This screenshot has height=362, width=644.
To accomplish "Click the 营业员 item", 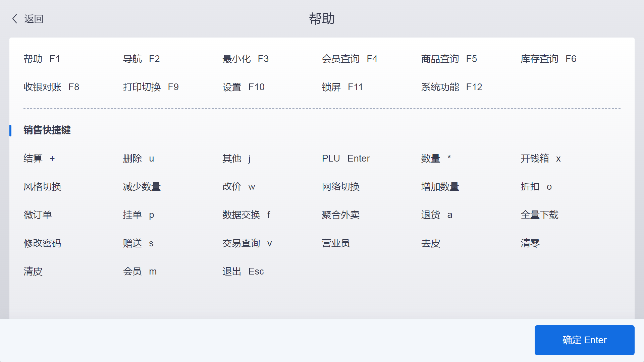I will click(x=336, y=243).
